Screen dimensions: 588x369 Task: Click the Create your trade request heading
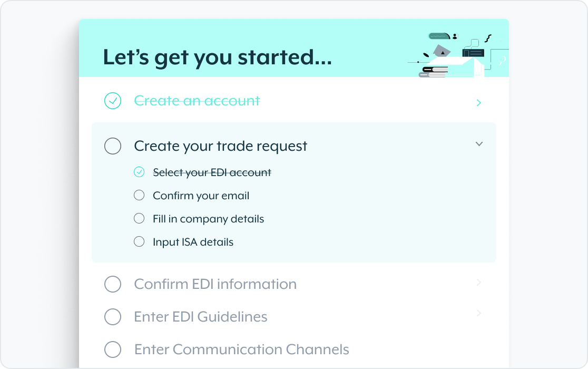[221, 146]
